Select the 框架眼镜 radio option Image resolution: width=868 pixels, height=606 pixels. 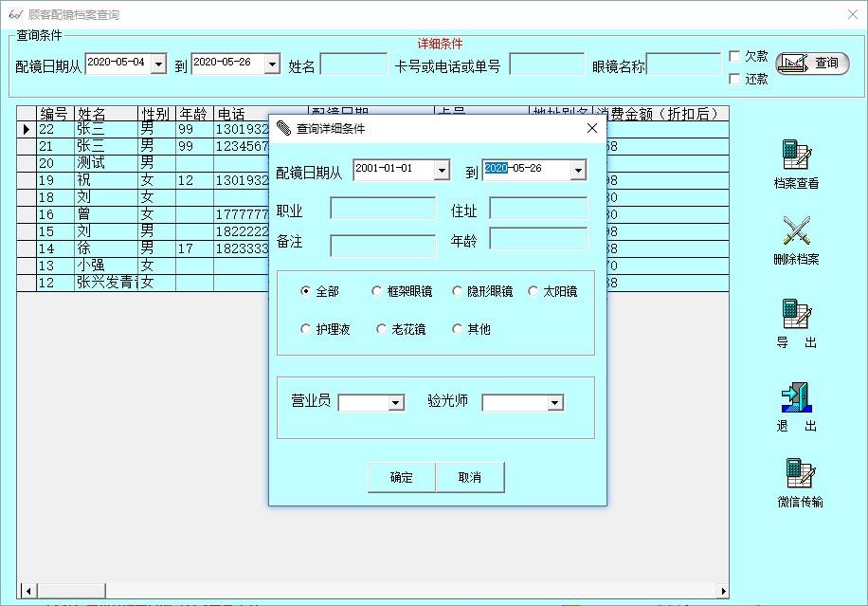click(377, 292)
